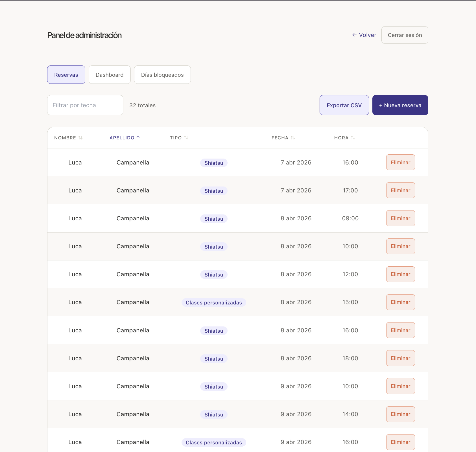Sort table by the NOMBRE column

click(68, 138)
